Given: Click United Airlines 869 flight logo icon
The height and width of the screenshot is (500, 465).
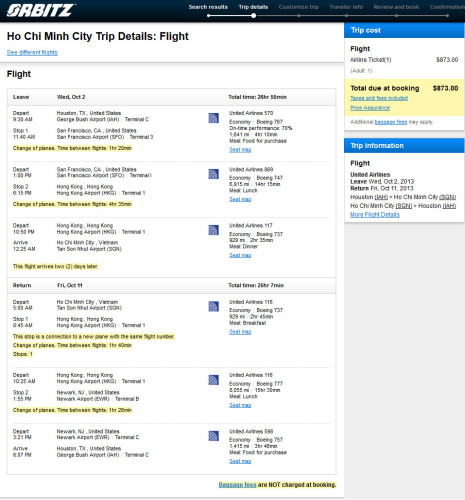Looking at the screenshot, I should point(213,174).
